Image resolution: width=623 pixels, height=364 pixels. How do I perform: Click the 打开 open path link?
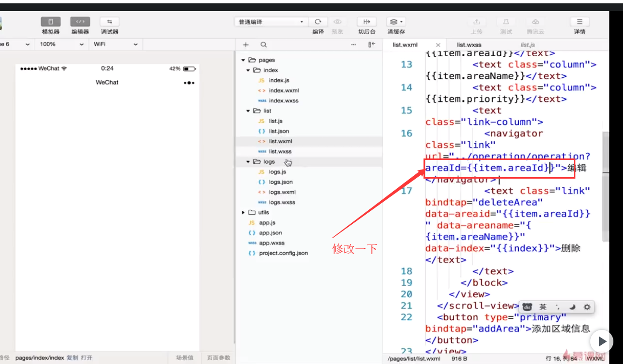[87, 358]
